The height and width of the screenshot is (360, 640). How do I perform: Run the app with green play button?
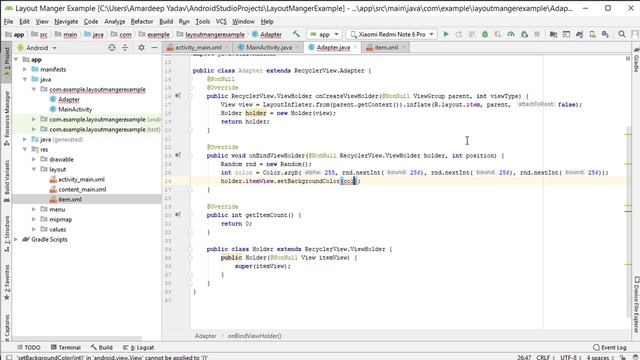(446, 34)
